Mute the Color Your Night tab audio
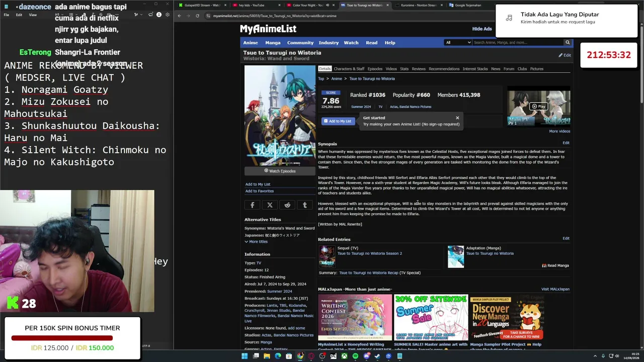This screenshot has height=362, width=644. coord(328,5)
